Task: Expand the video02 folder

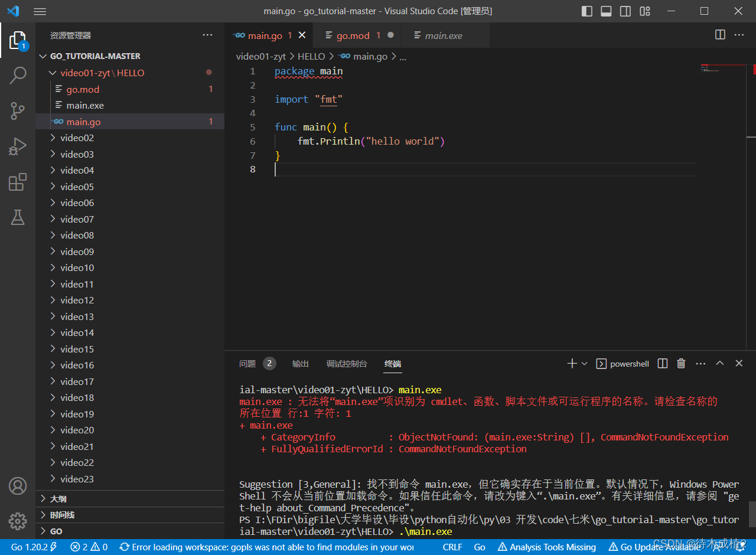Action: [x=130, y=138]
